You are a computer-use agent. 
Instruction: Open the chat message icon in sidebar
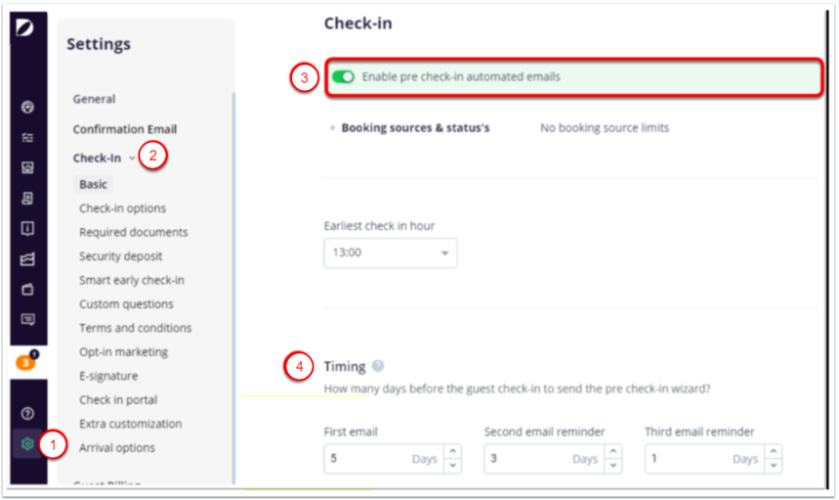(x=28, y=320)
